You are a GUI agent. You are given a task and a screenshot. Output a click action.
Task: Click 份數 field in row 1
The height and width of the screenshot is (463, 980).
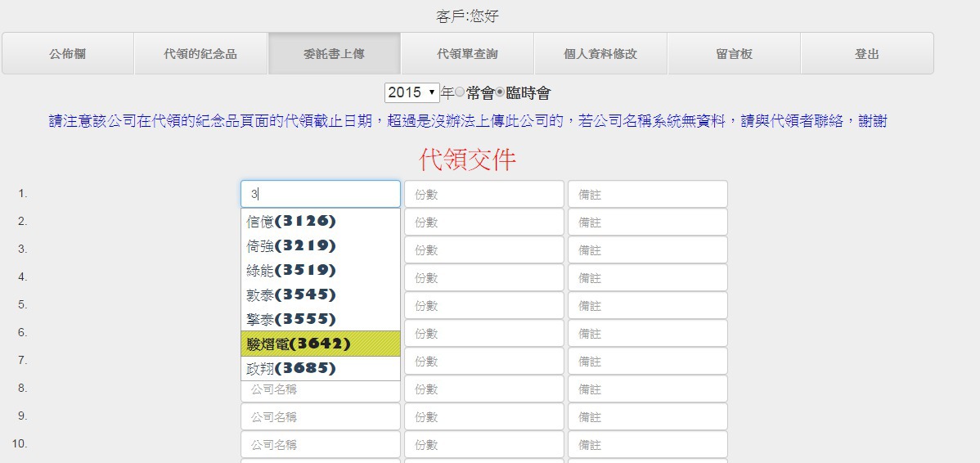point(484,195)
